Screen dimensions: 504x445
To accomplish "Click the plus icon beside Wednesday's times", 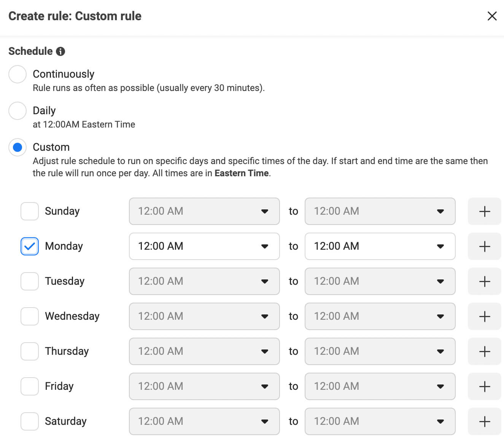I will pos(484,316).
